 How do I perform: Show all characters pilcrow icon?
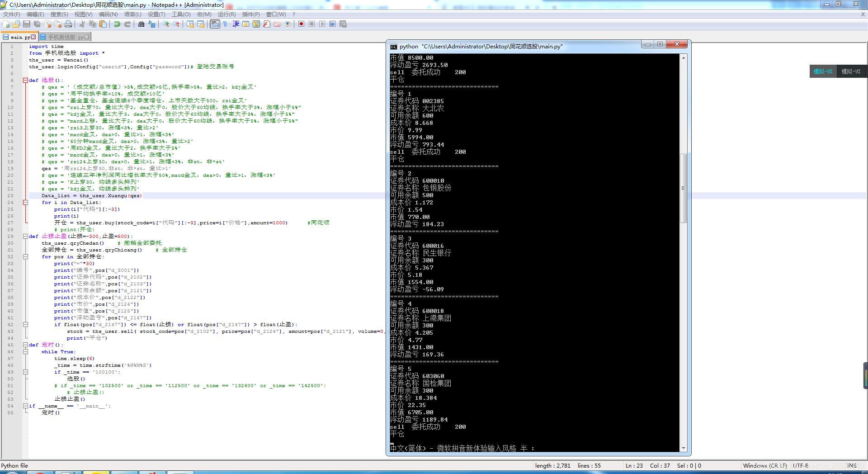(x=225, y=24)
